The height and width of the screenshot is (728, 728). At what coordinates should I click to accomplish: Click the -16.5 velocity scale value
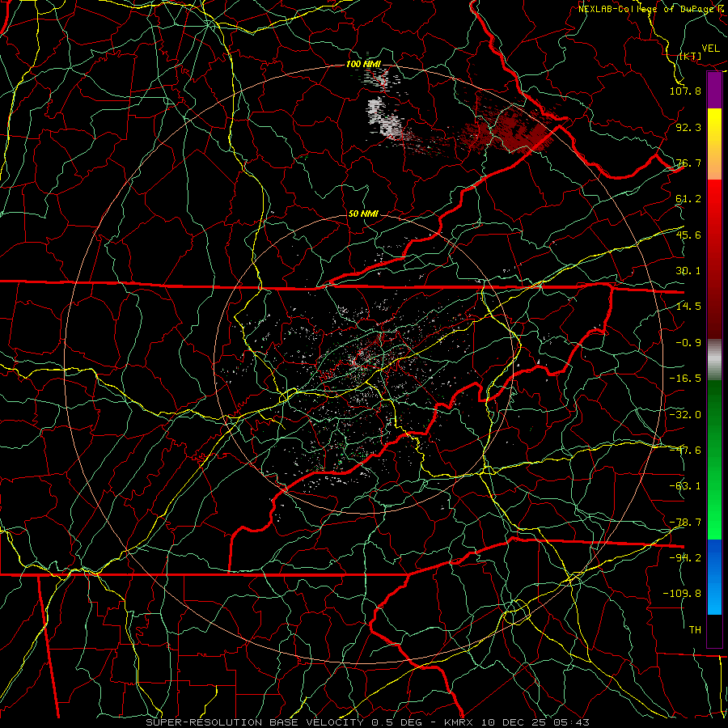(685, 379)
